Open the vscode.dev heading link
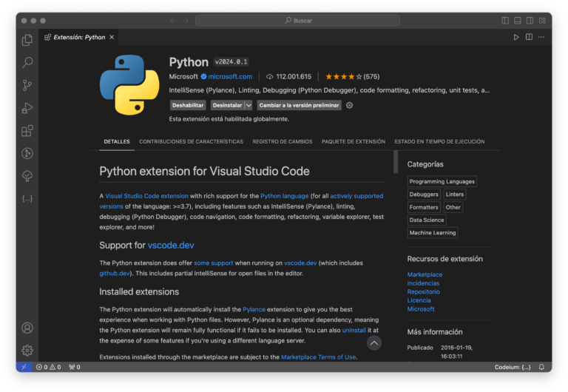568x392 pixels. [x=171, y=246]
